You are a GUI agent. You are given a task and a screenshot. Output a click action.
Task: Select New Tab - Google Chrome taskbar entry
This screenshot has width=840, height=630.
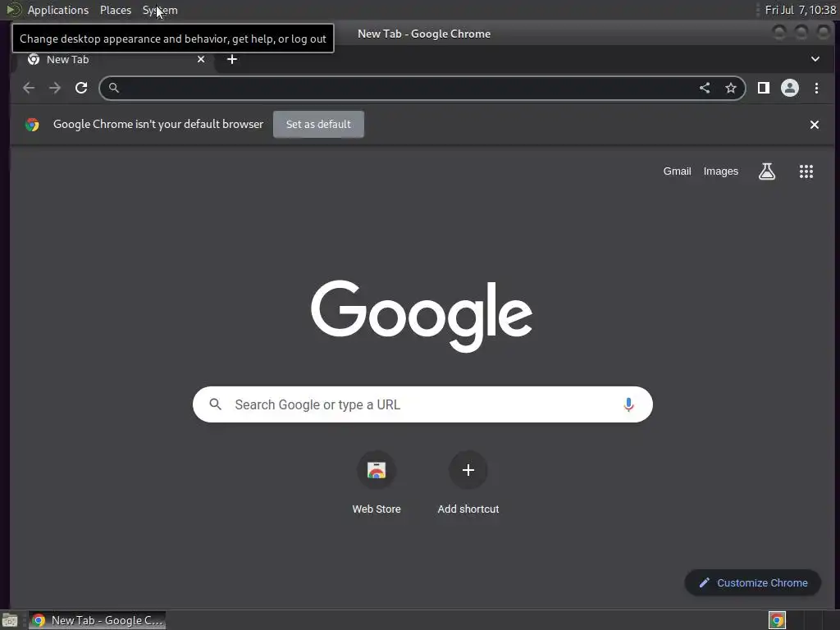[97, 620]
